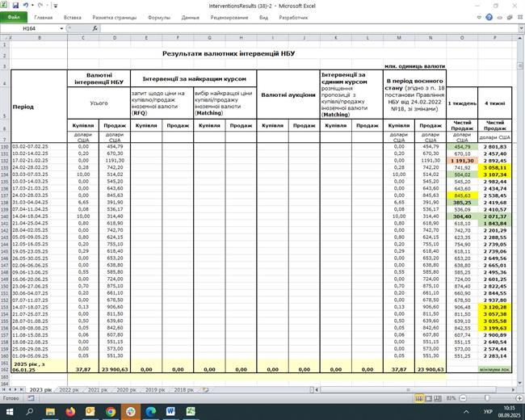525x420 pixels.
Task: Go to last sheet with tab scroll arrow
Action: pyautogui.click(x=22, y=389)
